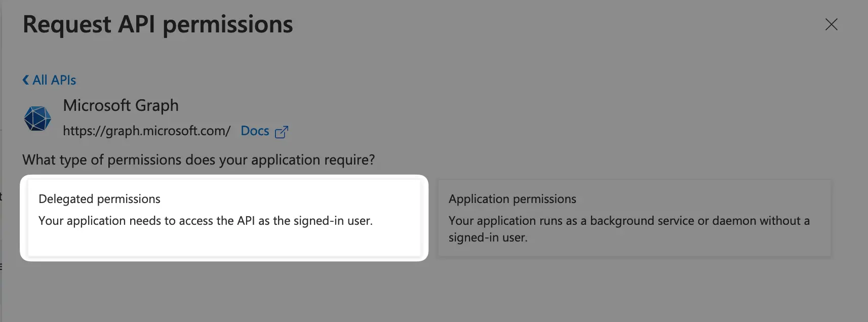Open the Microsoft Graph documentation icon
The image size is (868, 322).
click(x=282, y=131)
